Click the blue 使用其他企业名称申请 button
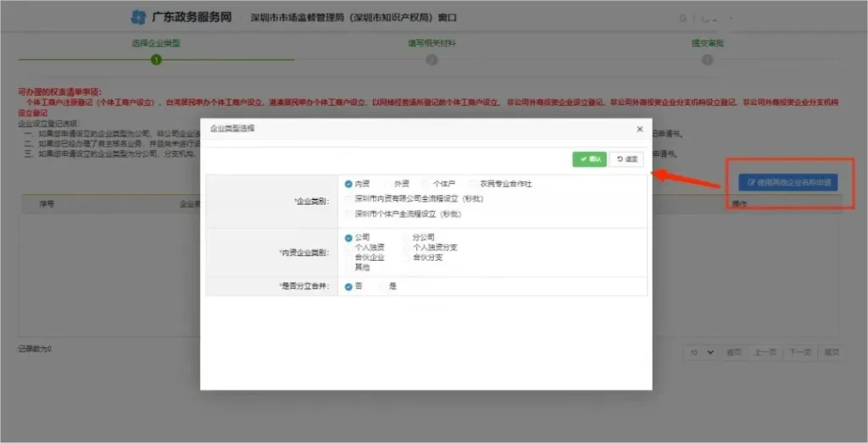The width and height of the screenshot is (868, 443). pos(787,182)
